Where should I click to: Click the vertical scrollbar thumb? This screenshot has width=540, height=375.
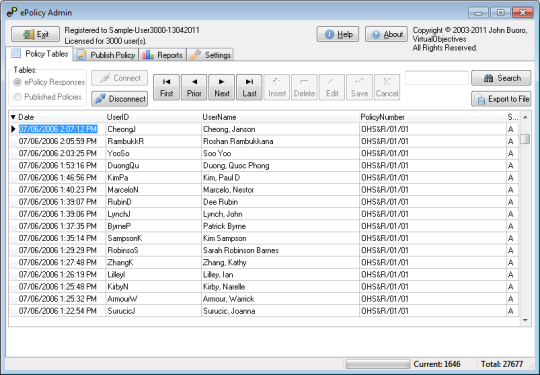tap(525, 139)
